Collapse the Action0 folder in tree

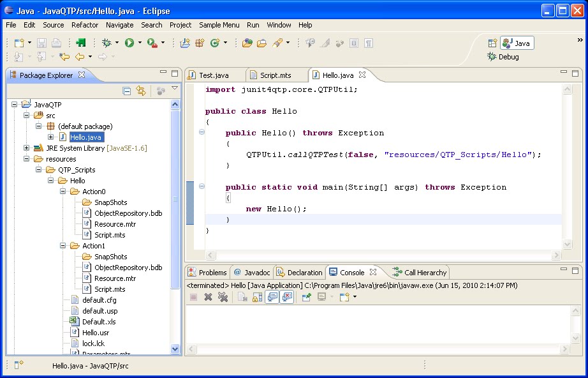click(63, 192)
